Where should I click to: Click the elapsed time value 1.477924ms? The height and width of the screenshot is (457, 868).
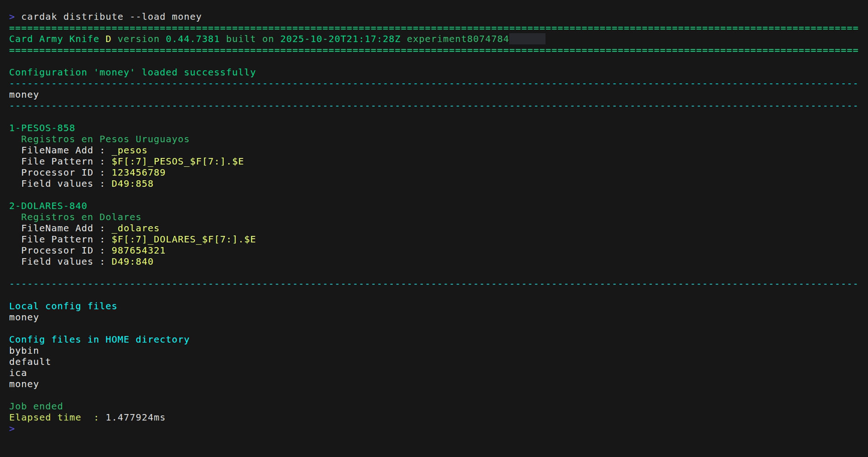click(x=135, y=418)
